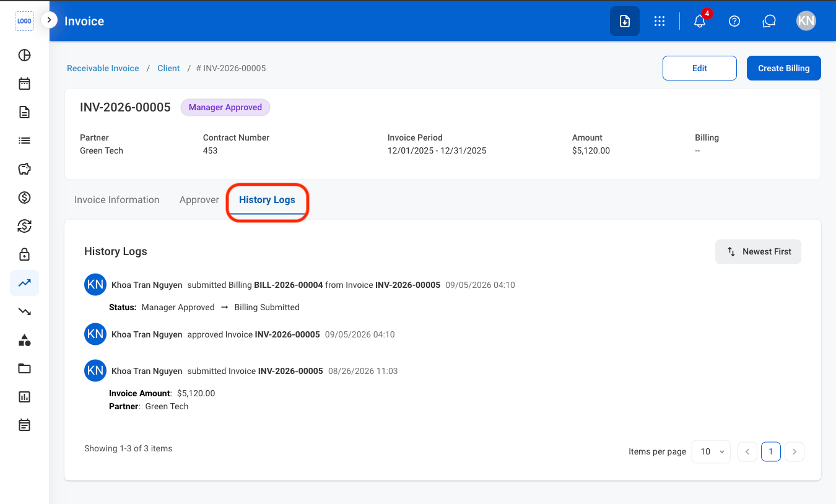Go to the previous page of logs
Viewport: 836px width, 504px height.
click(747, 451)
